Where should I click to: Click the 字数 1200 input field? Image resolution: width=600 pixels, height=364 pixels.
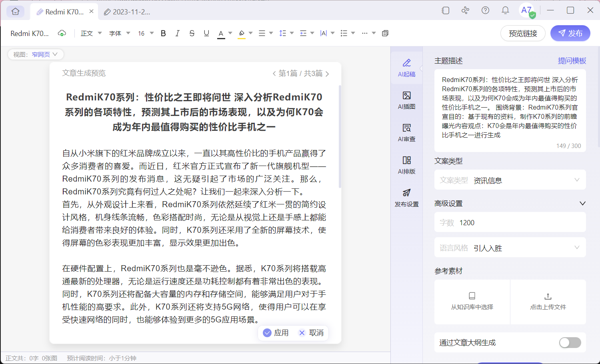point(510,222)
